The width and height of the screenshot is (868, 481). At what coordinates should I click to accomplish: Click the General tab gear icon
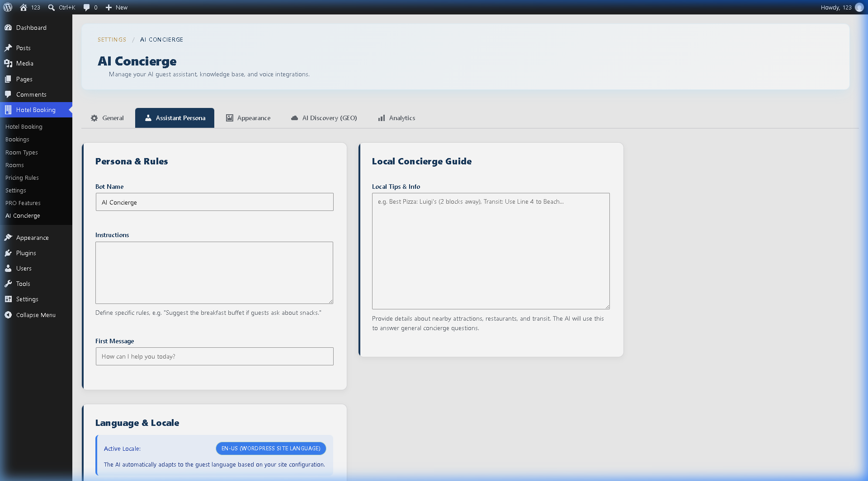click(x=94, y=118)
